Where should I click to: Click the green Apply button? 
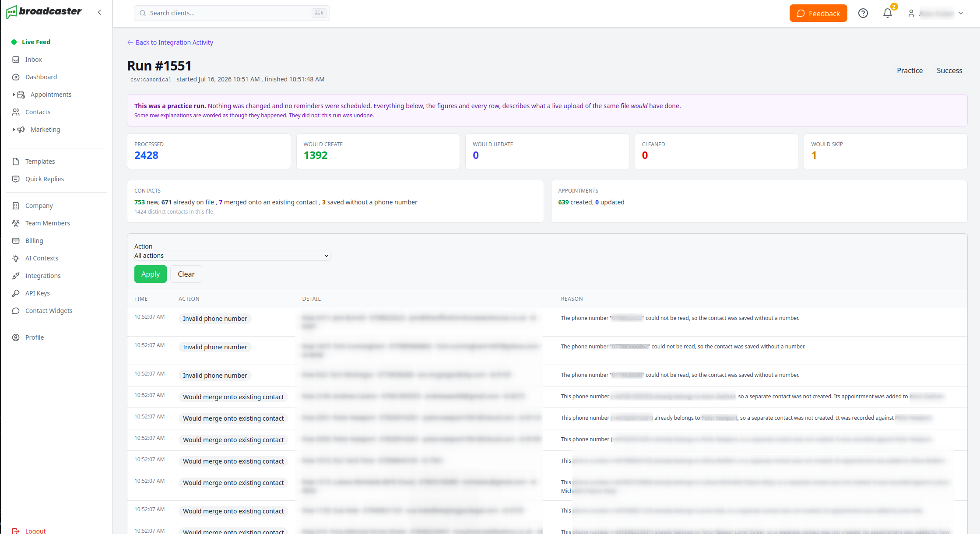(x=151, y=274)
